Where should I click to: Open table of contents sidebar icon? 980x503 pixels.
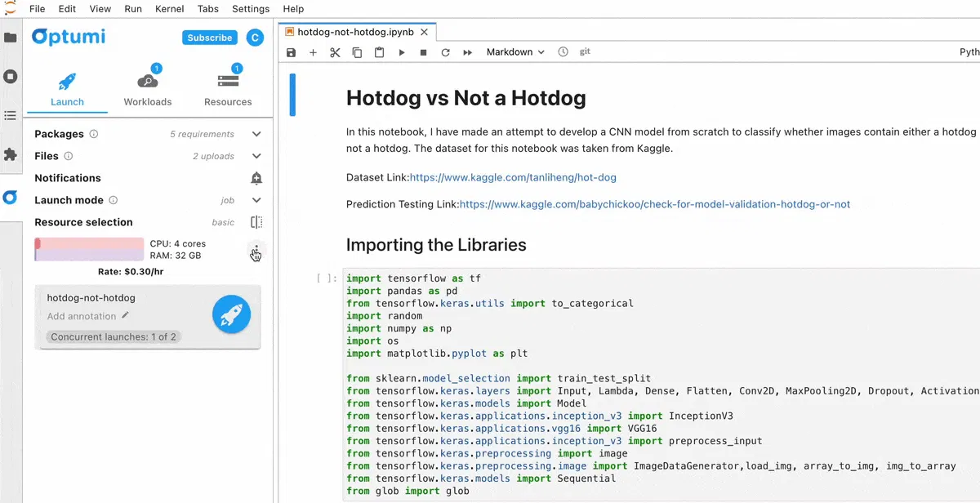click(11, 116)
